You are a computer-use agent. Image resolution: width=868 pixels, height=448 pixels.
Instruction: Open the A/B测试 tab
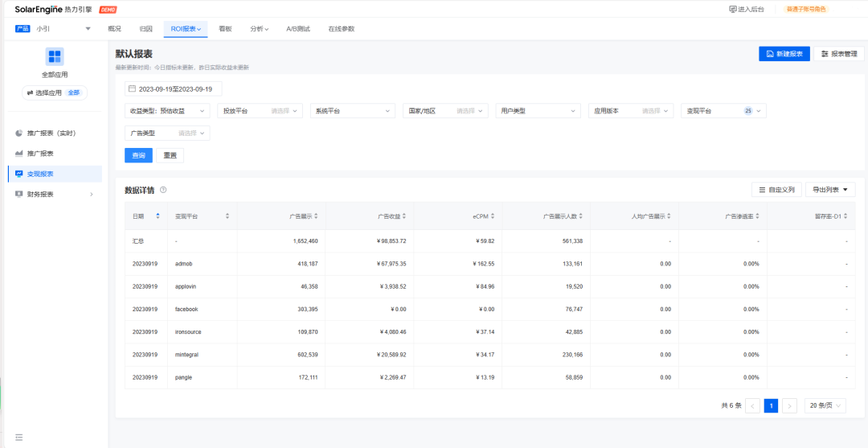pyautogui.click(x=298, y=29)
